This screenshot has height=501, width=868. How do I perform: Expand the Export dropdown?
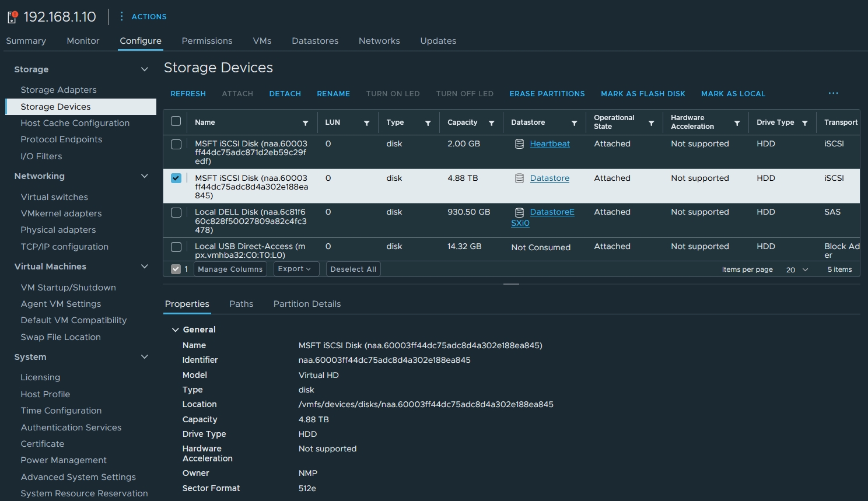(x=295, y=269)
